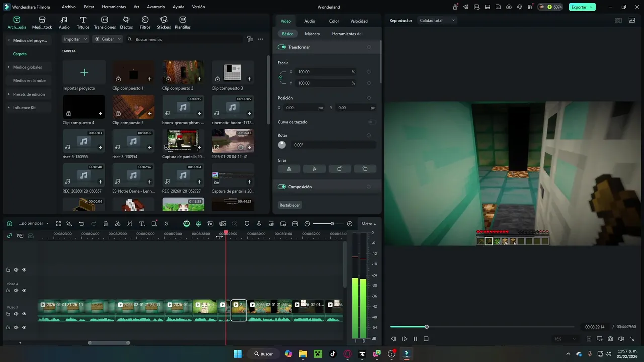Hide the Vídeo 4 track
The height and width of the screenshot is (362, 644).
pos(24,291)
